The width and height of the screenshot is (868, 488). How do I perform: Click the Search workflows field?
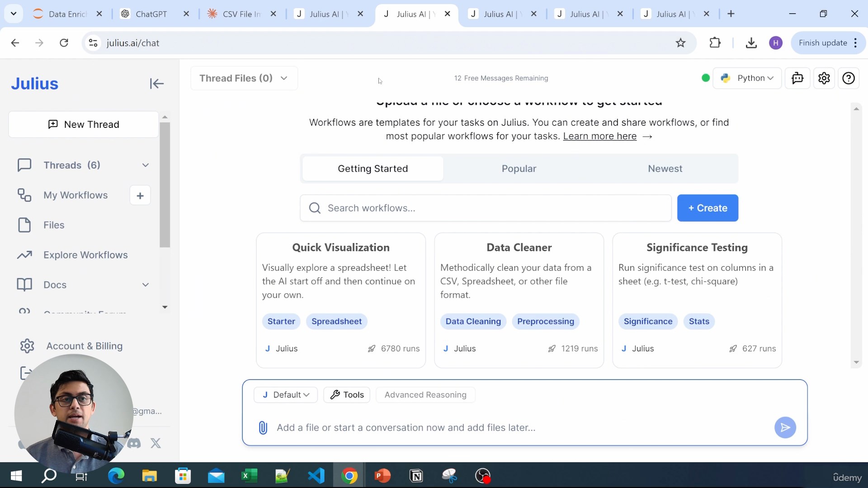pos(486,208)
